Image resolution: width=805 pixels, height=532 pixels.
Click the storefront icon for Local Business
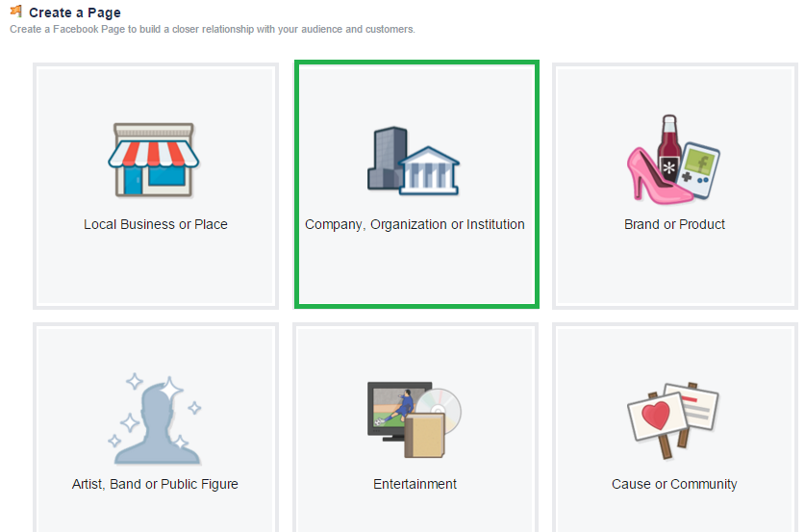(154, 161)
